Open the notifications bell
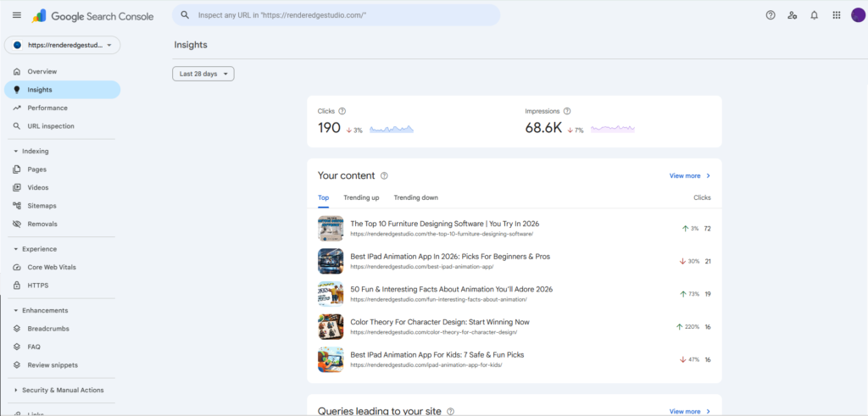The width and height of the screenshot is (868, 416). click(815, 15)
